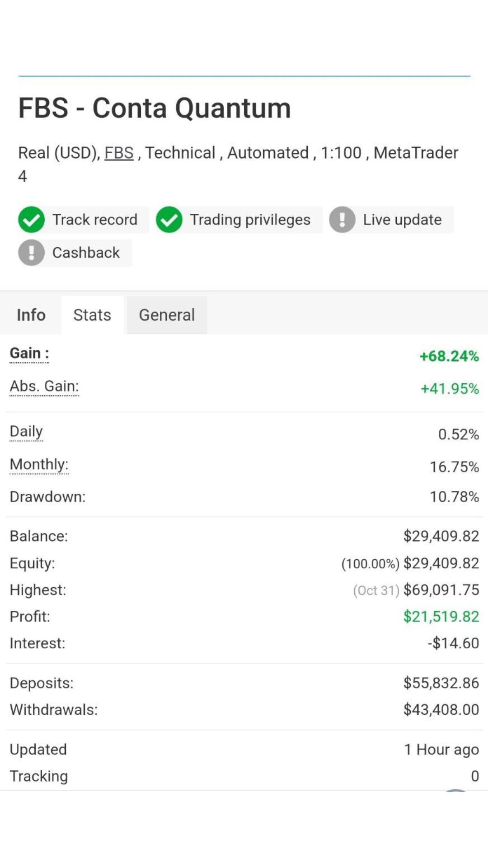This screenshot has width=488, height=868.
Task: Click the Tracking count value
Action: pos(475,776)
